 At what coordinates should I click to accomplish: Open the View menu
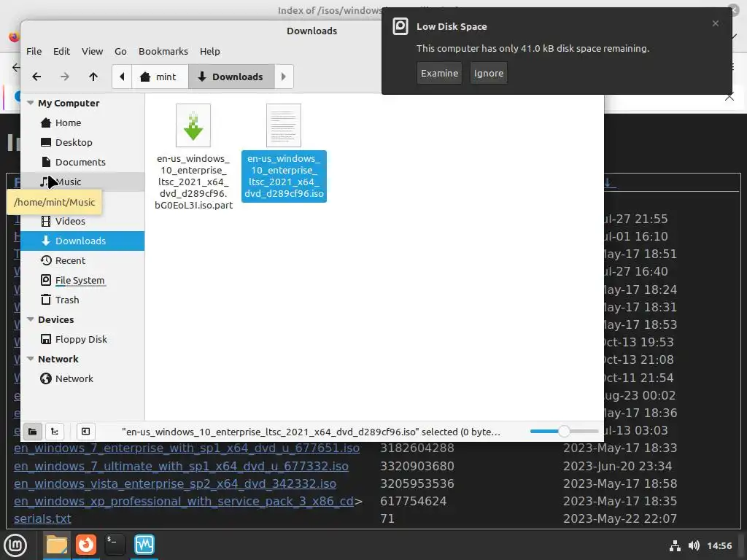[92, 52]
